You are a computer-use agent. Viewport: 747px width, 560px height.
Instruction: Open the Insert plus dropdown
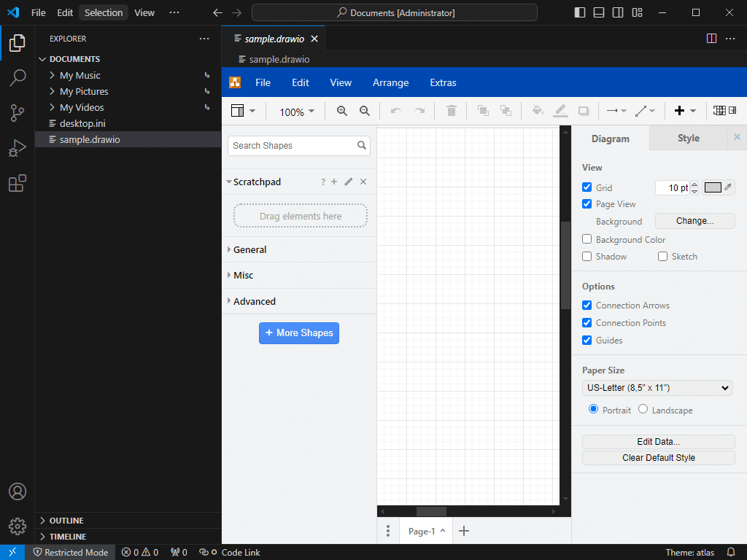685,111
